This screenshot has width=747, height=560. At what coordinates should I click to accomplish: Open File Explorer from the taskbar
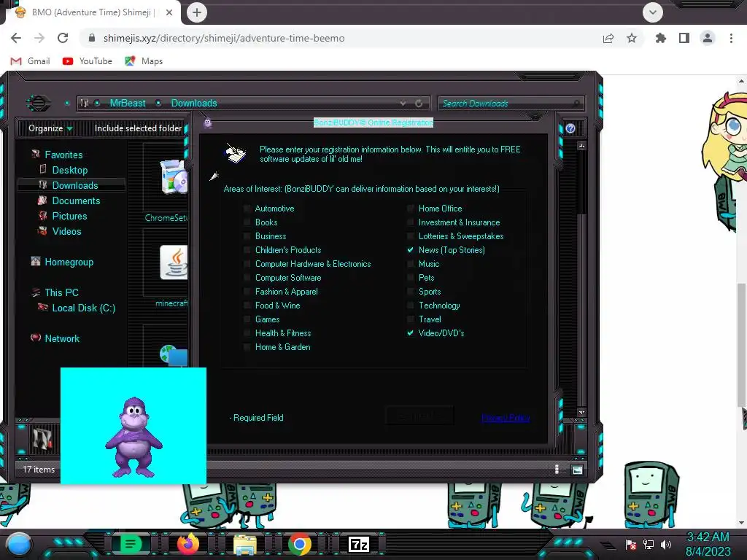pos(245,544)
